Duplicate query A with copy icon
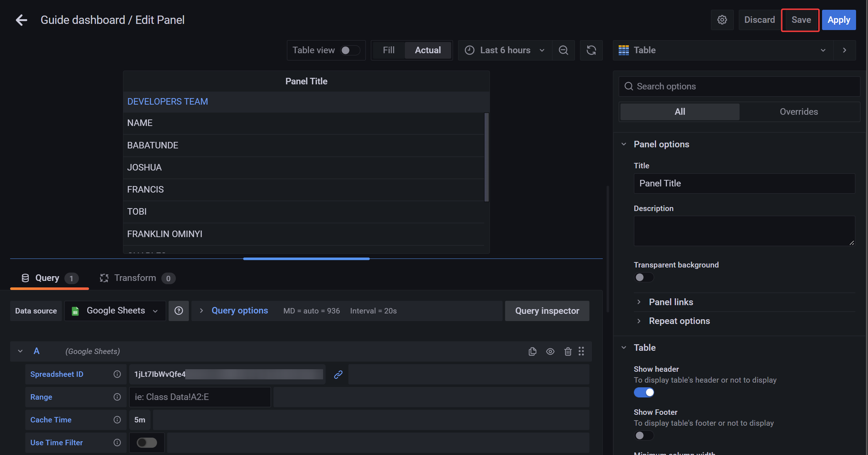This screenshot has height=455, width=868. pyautogui.click(x=532, y=351)
